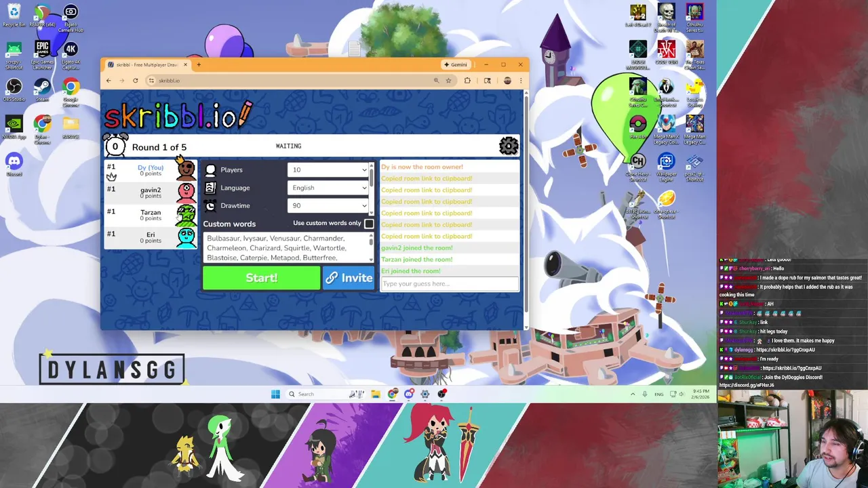Launch Wallpaper Engine shortcut
Image resolution: width=868 pixels, height=488 pixels.
coord(667,167)
